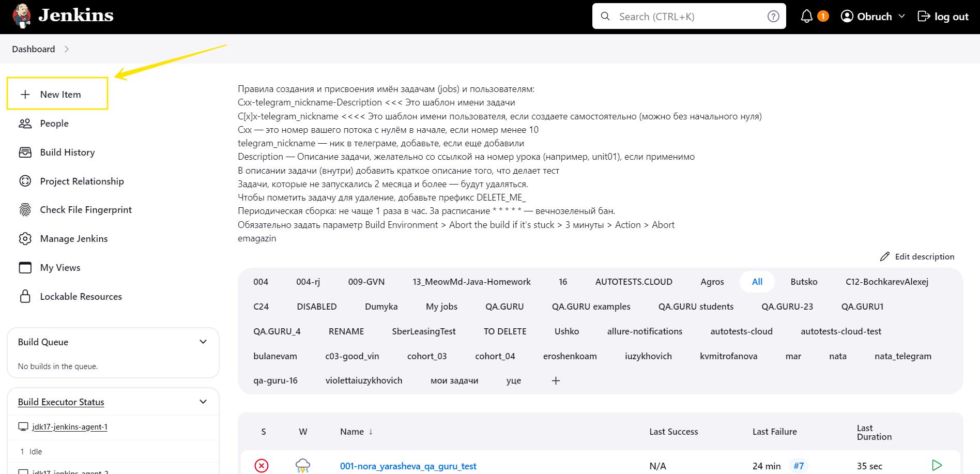Click the My Views window icon
This screenshot has height=474, width=980.
tap(25, 268)
